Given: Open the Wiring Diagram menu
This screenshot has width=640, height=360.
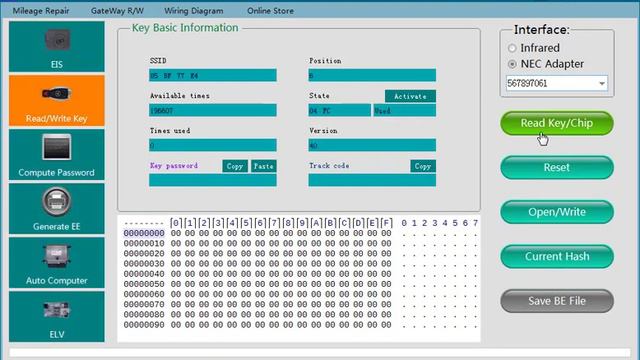Looking at the screenshot, I should point(194,11).
